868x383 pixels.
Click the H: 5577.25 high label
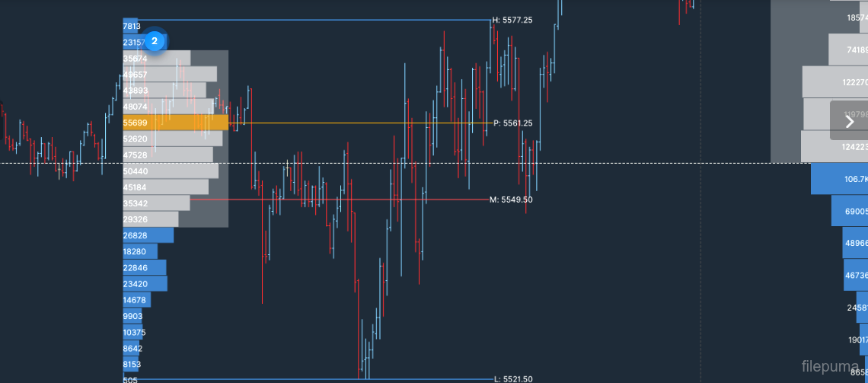pyautogui.click(x=512, y=20)
